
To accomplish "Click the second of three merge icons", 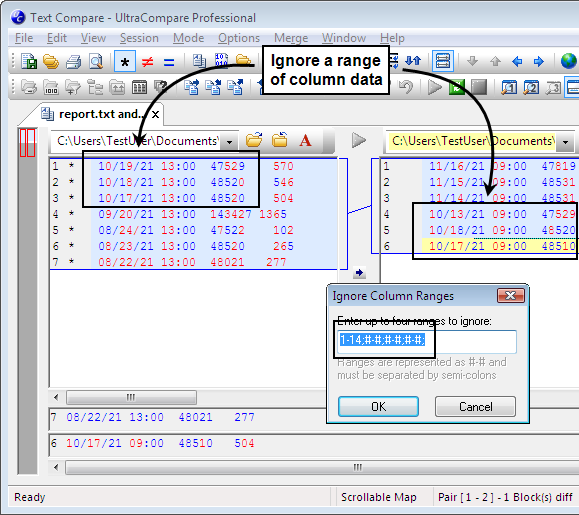I will click(213, 87).
